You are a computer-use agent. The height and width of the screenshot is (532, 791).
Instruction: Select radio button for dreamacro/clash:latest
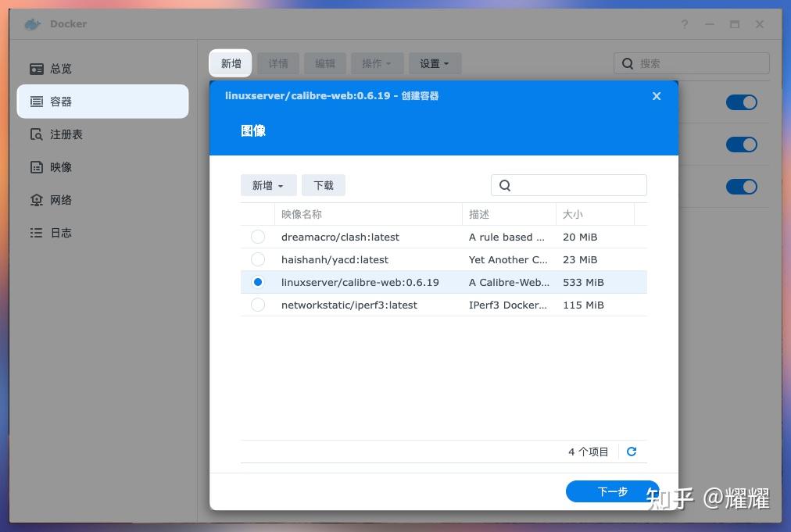258,237
